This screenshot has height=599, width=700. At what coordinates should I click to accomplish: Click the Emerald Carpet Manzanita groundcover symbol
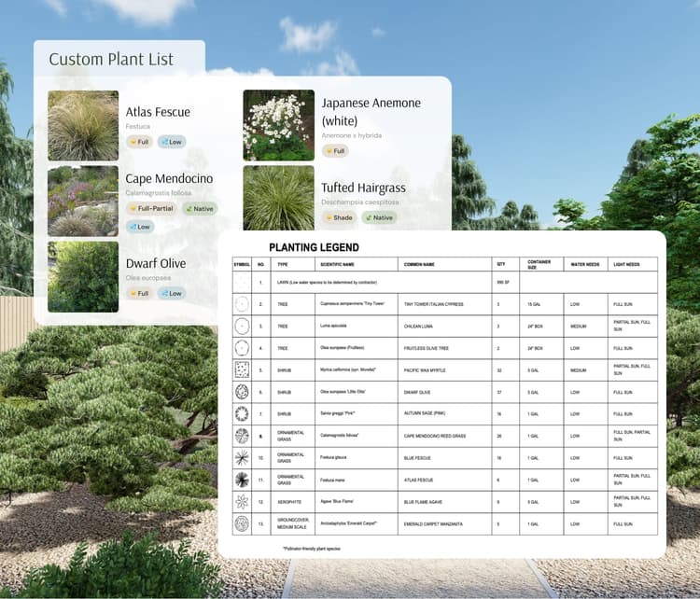242,523
